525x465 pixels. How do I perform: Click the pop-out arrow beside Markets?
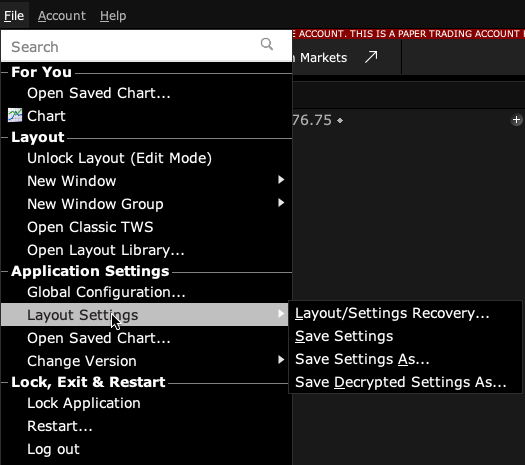point(371,57)
